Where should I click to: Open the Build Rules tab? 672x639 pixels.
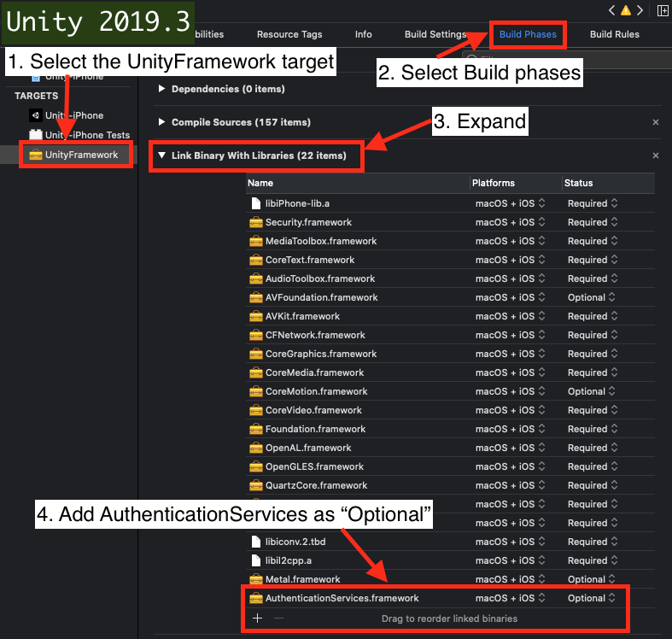[x=614, y=34]
